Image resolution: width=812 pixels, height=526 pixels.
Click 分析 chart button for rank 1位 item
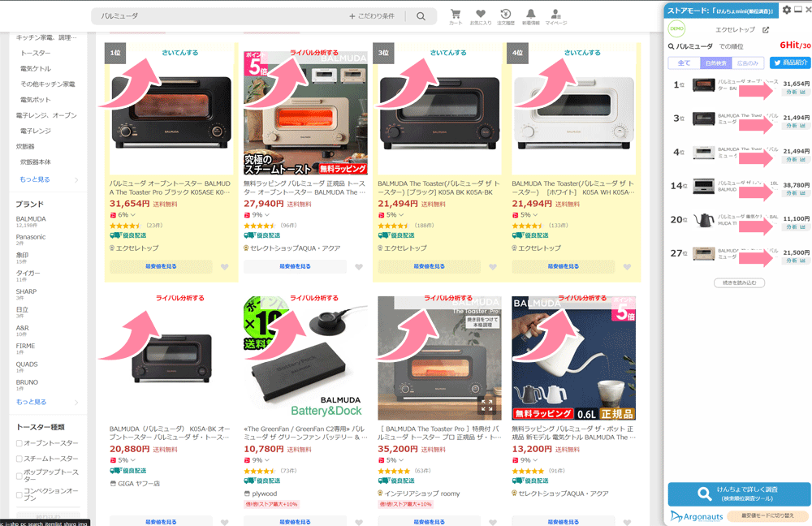(796, 93)
